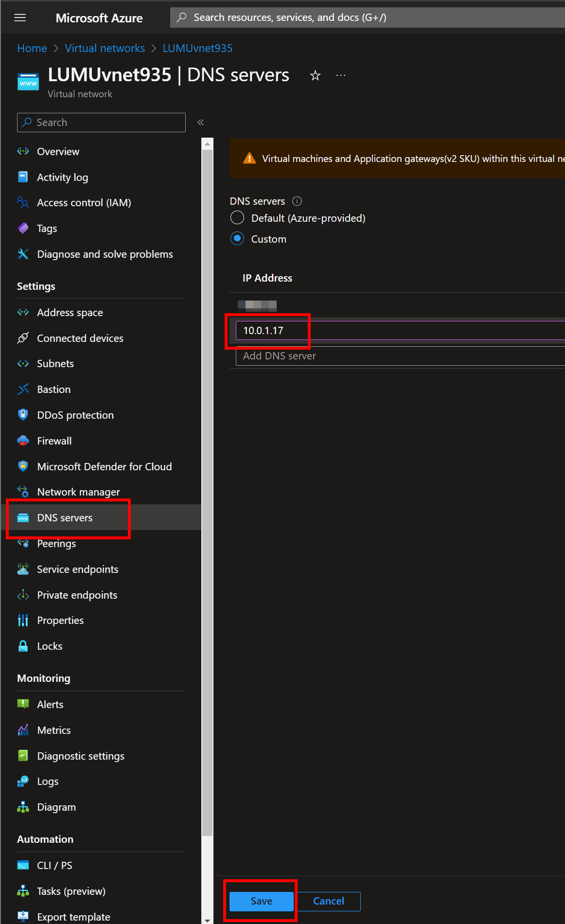This screenshot has height=924, width=565.
Task: Favorite this resource with the star icon
Action: [315, 75]
